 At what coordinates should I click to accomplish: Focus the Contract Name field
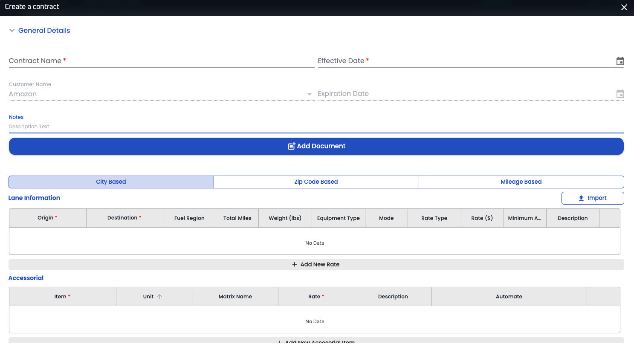[161, 61]
